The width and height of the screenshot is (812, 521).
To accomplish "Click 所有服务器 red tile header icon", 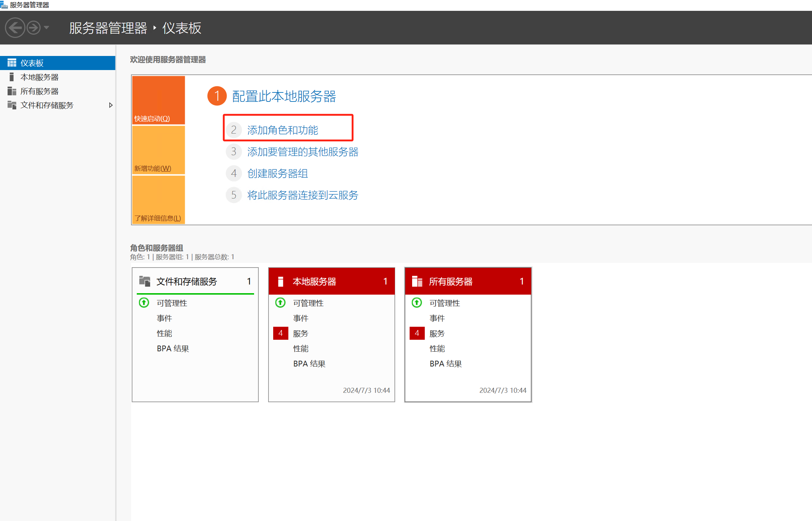I will pos(417,281).
